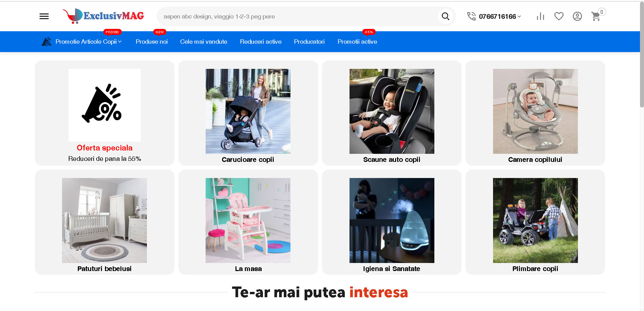
Task: Open the Igiena si Sanatate category label
Action: click(x=392, y=269)
